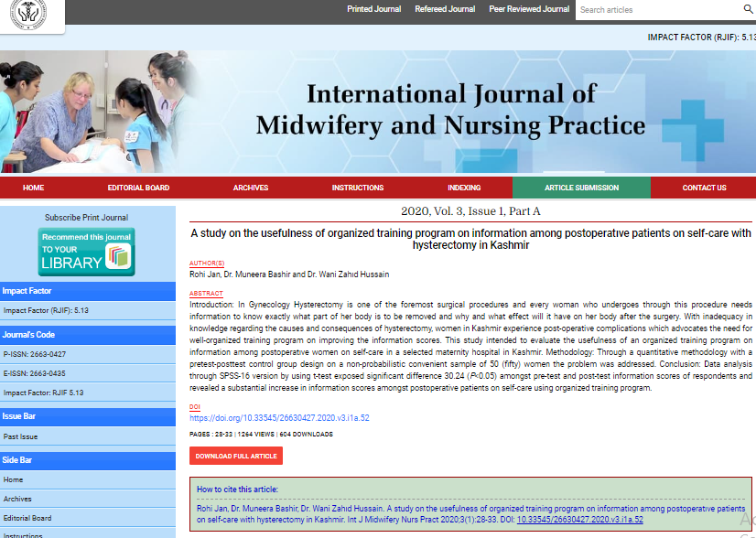Select the P-ISSN: 2663-0427 row

click(x=88, y=354)
